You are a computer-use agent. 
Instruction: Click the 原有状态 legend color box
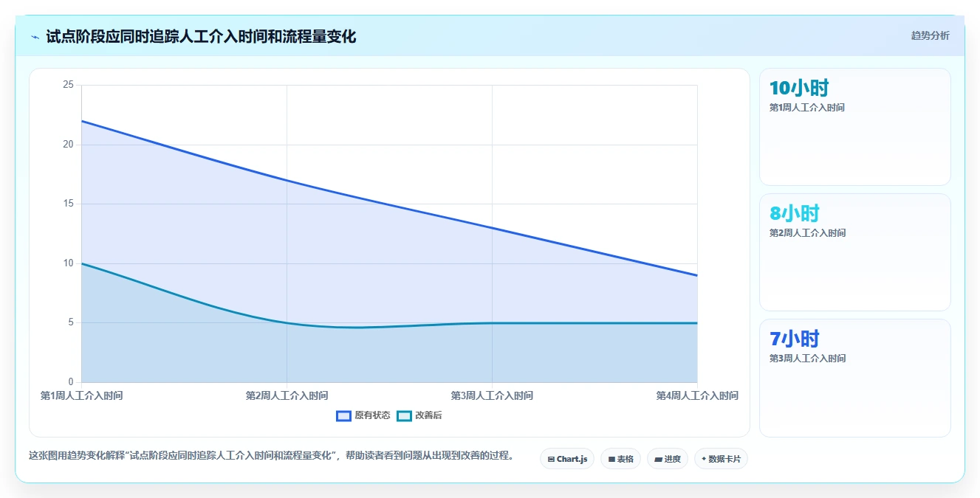click(343, 415)
